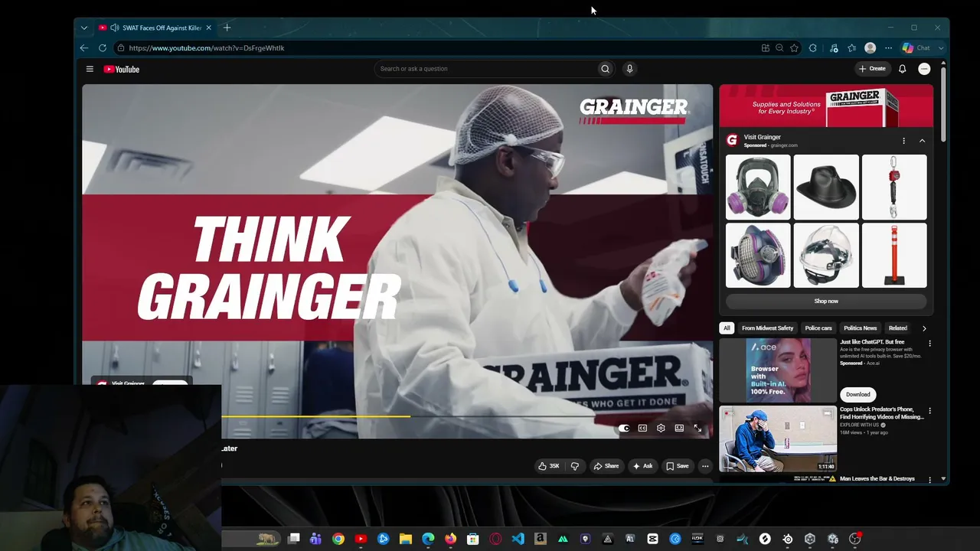Screen dimensions: 980x551
Task: Open the browser favorites list
Action: click(x=851, y=47)
